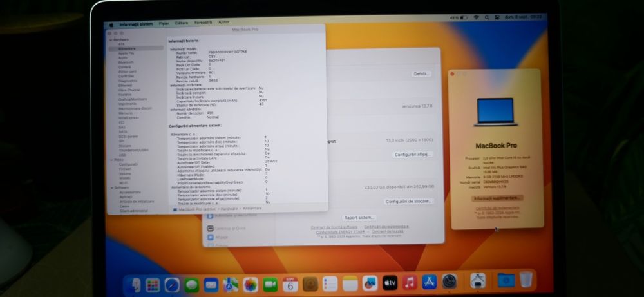Select ATA in Hardware list
644x297 pixels.
point(122,44)
